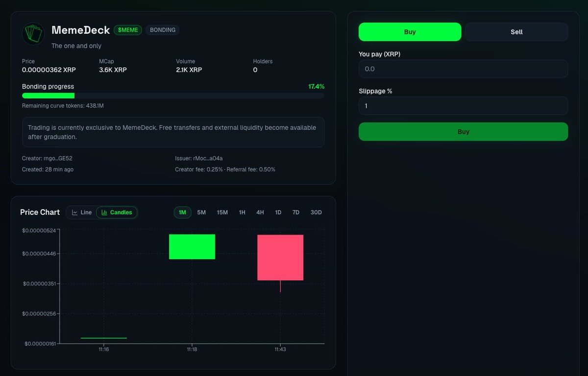
Task: Click the 17.4% bonding percentage
Action: tap(316, 87)
